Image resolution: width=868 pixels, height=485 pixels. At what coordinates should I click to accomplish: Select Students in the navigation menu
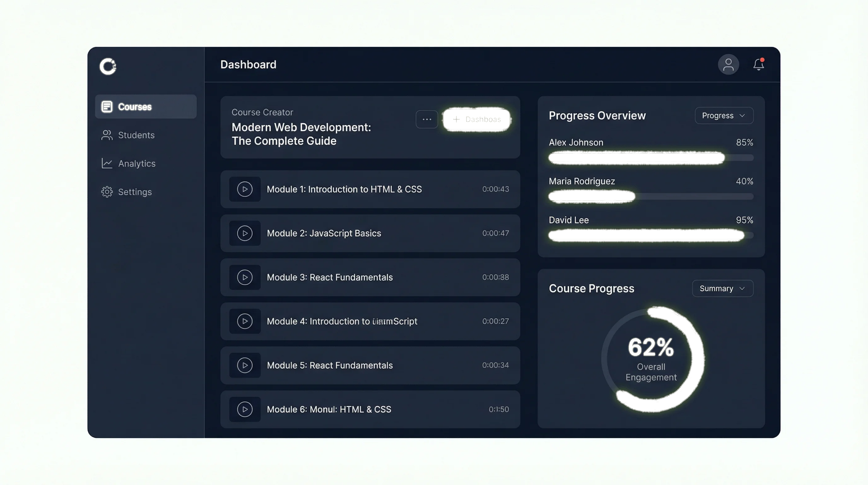pos(136,135)
